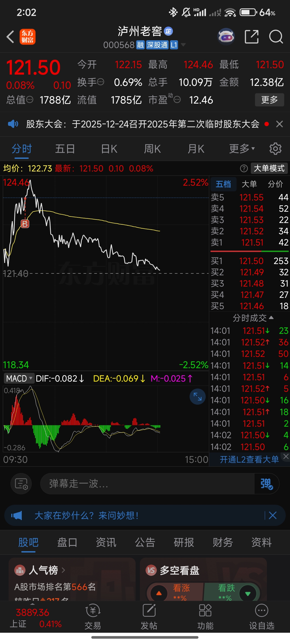Tap the 市盈 info icon
The height and width of the screenshot is (644, 290).
[177, 100]
